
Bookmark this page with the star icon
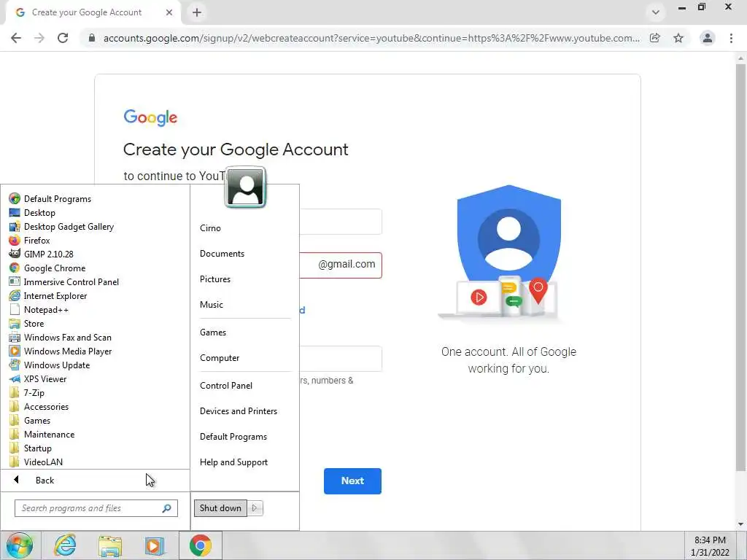pos(678,38)
